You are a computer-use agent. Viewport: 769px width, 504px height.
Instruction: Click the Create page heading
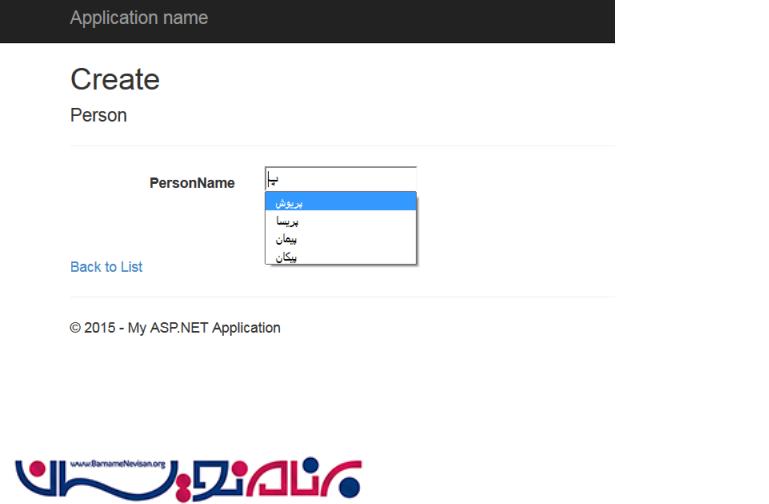click(x=115, y=79)
